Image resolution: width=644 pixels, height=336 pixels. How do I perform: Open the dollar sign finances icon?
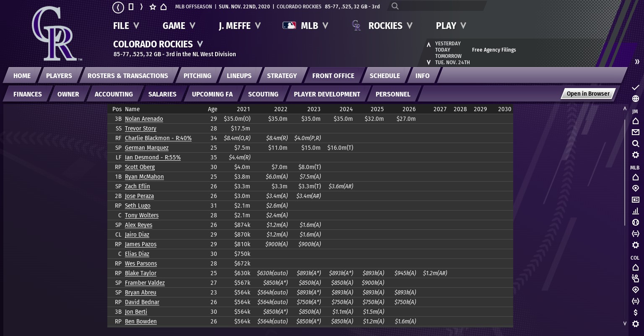[x=635, y=313]
